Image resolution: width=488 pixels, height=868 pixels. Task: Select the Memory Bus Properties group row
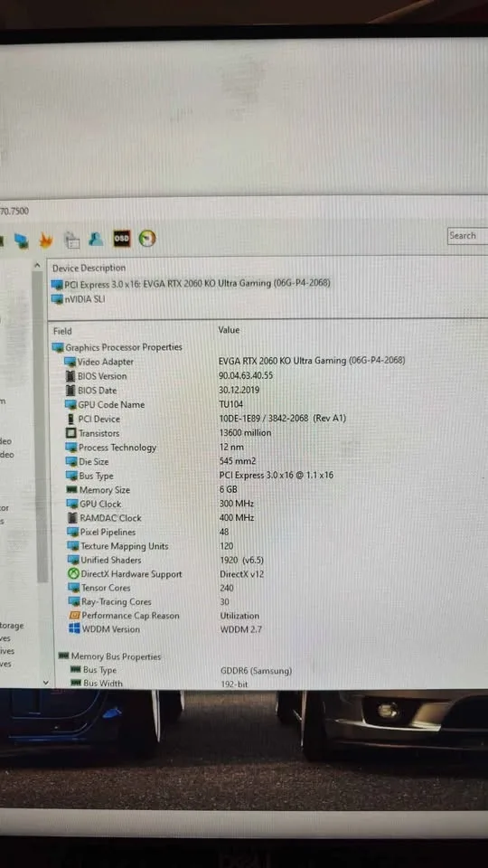coord(109,656)
